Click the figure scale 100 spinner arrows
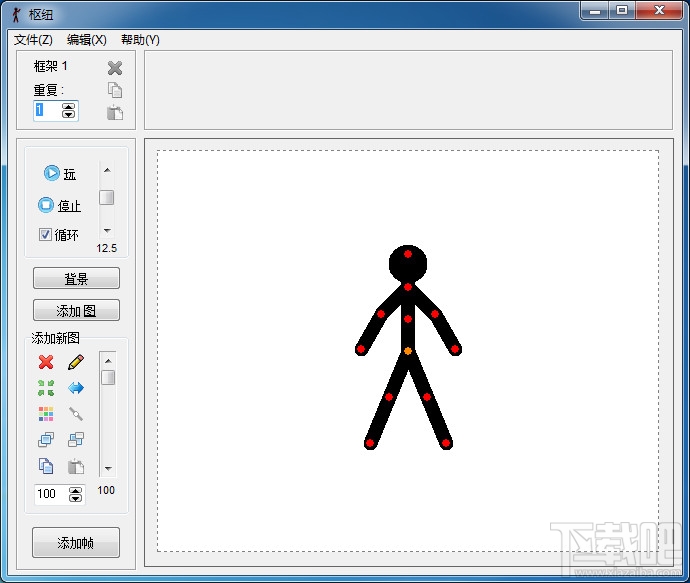This screenshot has width=690, height=583. (x=75, y=495)
